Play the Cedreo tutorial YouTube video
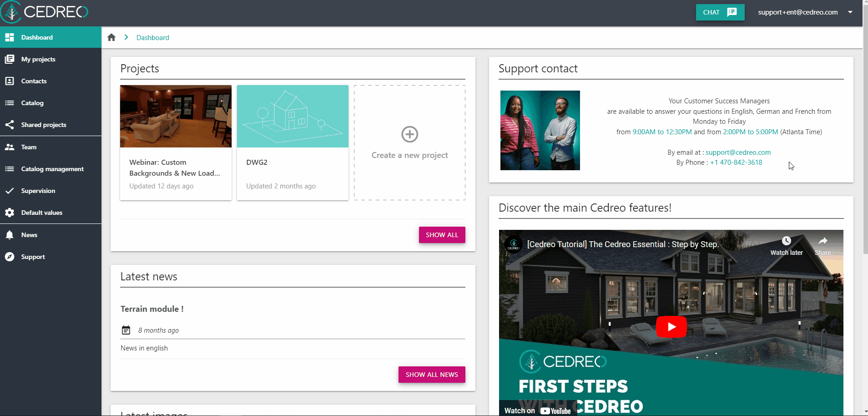Viewport: 868px width, 416px height. (x=671, y=327)
